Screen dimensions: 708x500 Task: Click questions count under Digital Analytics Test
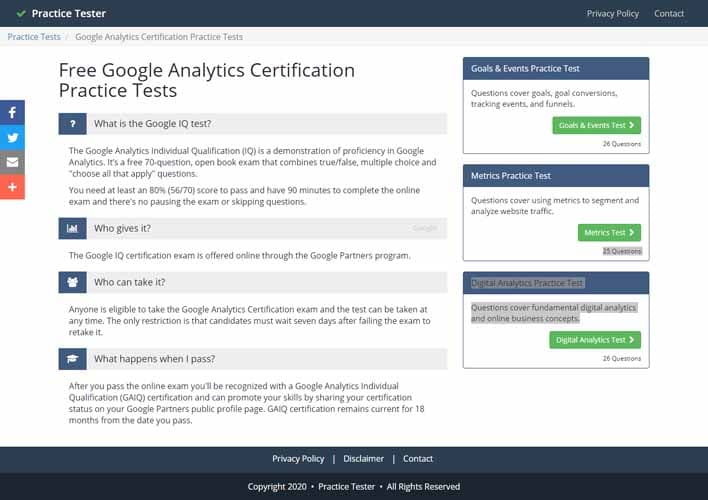[622, 359]
